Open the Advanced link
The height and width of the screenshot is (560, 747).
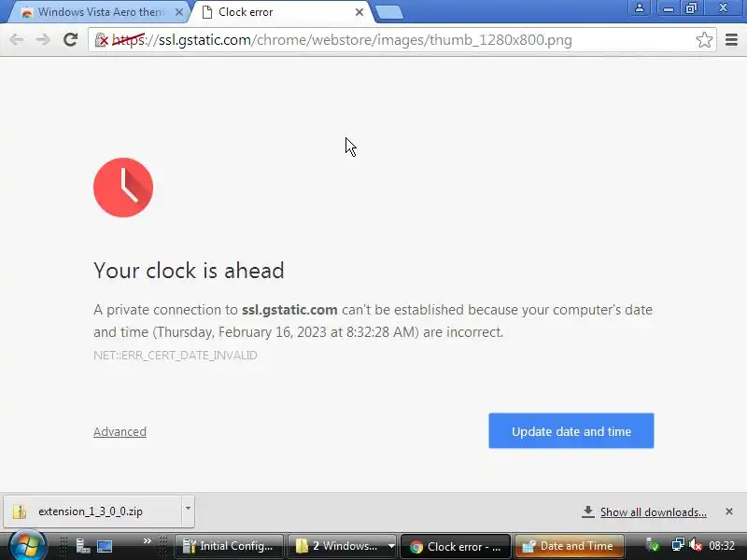tap(120, 431)
